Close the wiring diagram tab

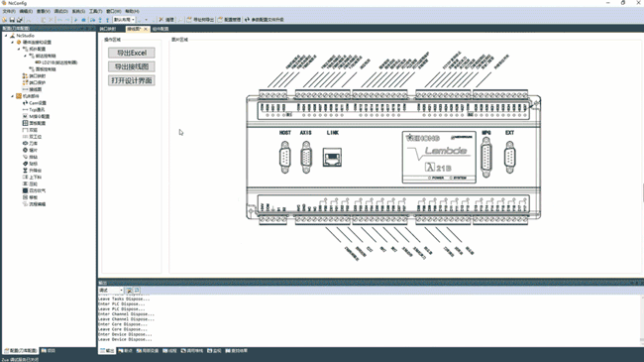tap(146, 29)
